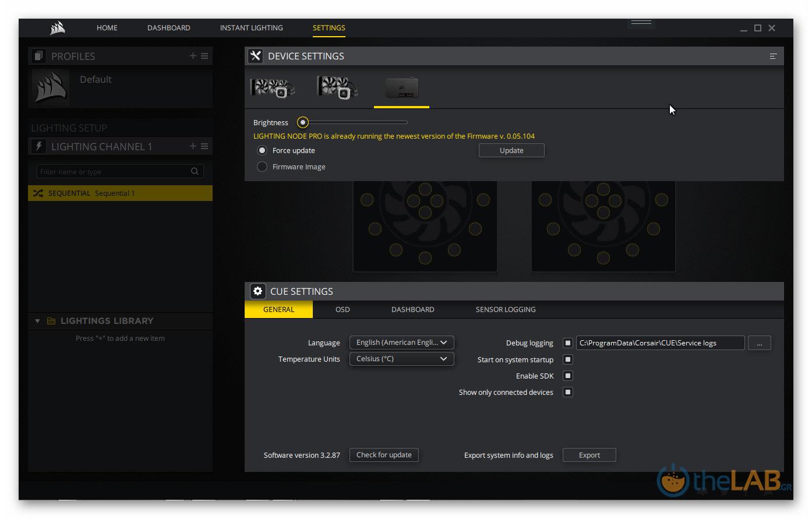Click the search magnifier in filter box
The width and height of the screenshot is (812, 519).
tap(195, 171)
